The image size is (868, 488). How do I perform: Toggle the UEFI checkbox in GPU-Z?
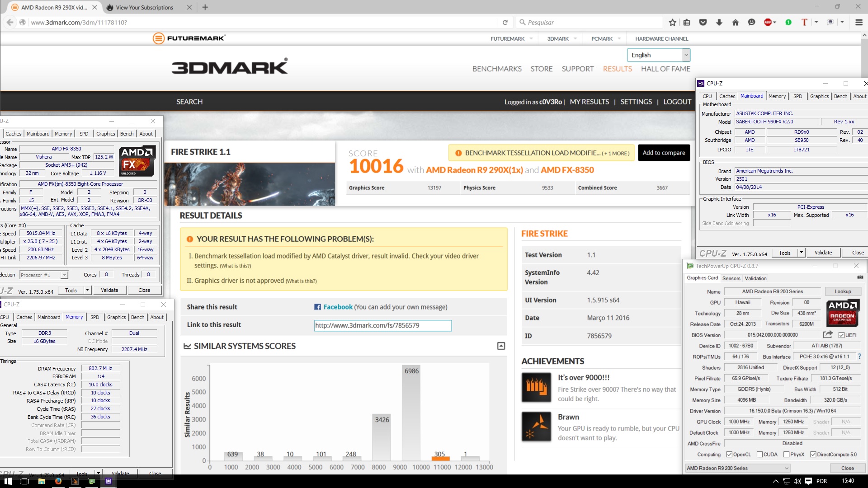click(x=841, y=335)
